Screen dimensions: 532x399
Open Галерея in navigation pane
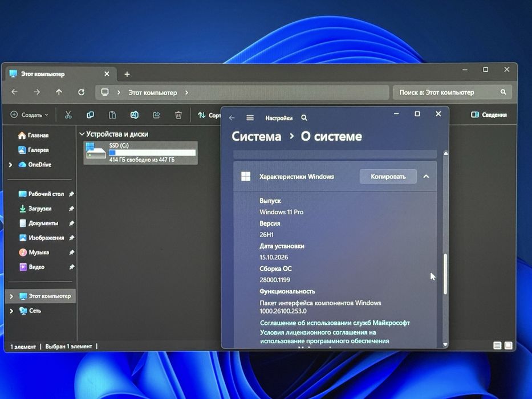33,150
